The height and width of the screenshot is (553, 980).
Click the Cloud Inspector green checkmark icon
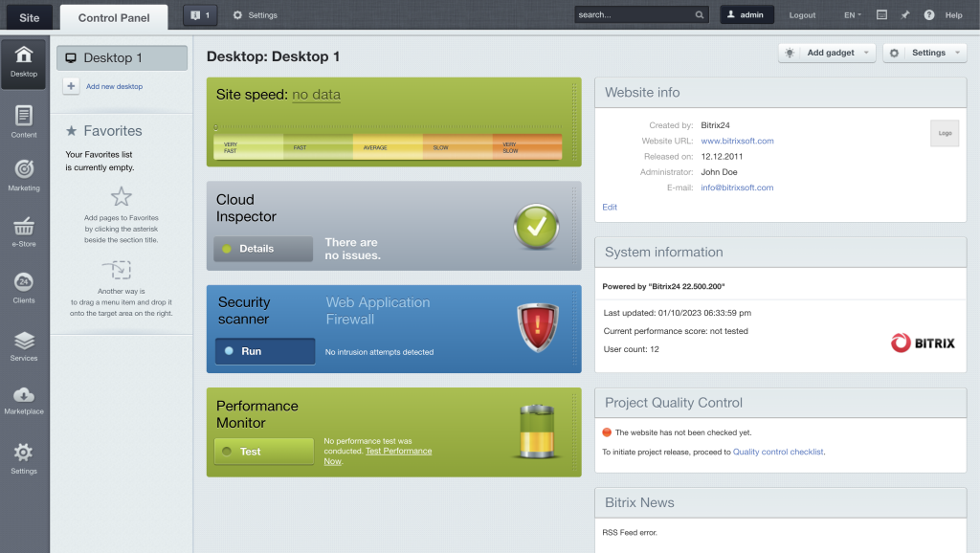pos(536,226)
